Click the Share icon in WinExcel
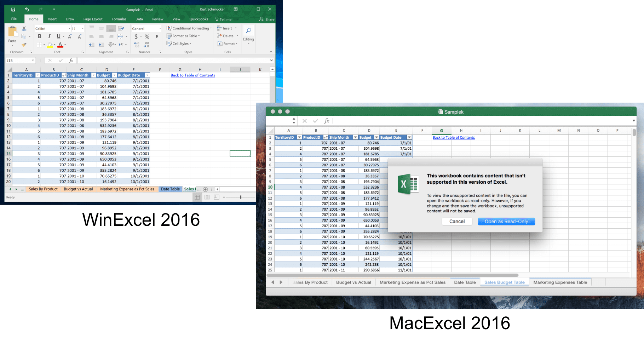644x344 pixels. [267, 19]
